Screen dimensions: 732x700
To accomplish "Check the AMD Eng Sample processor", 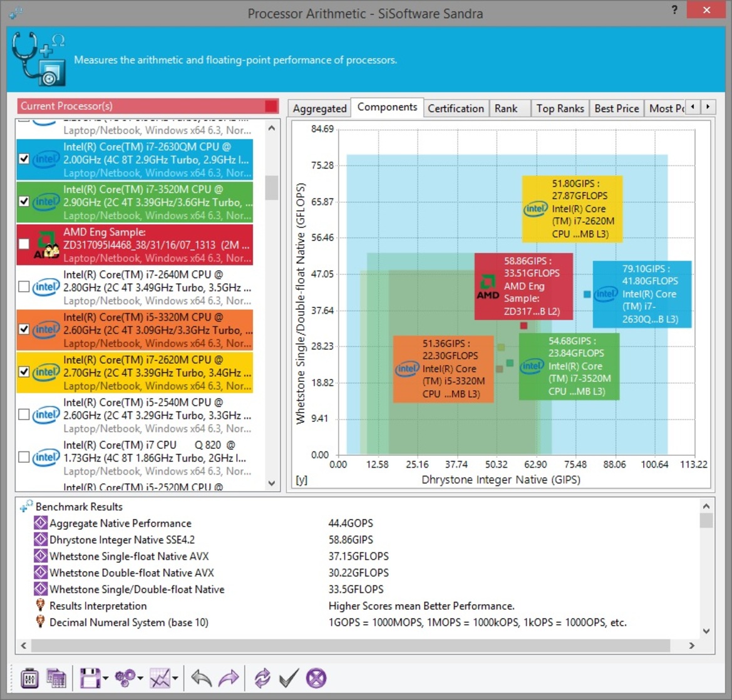I will [x=24, y=244].
